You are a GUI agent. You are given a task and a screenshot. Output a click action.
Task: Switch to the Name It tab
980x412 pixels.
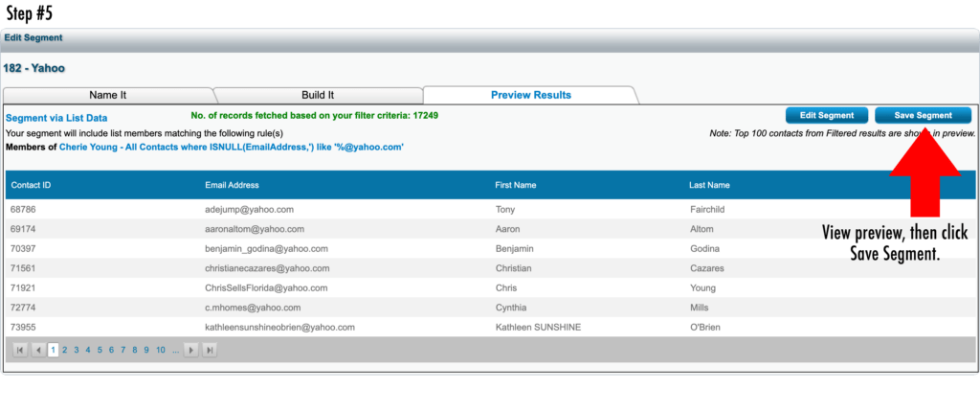point(107,95)
